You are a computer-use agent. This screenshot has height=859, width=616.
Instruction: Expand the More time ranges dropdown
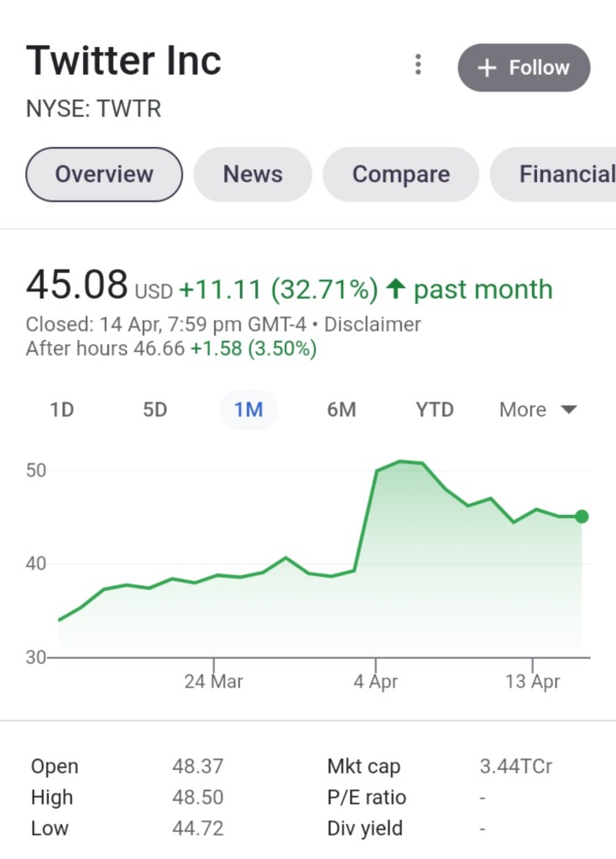pos(538,410)
